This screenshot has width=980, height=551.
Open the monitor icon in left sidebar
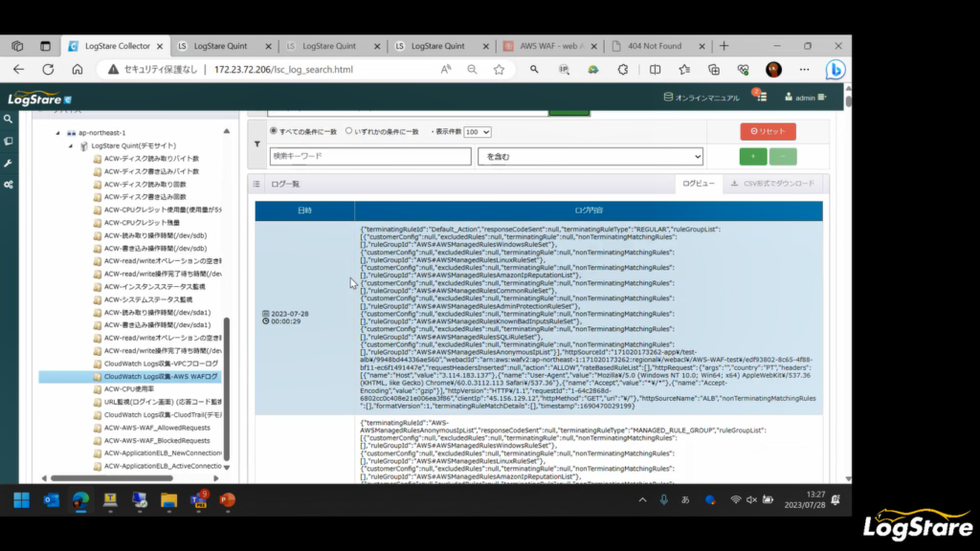click(x=8, y=142)
